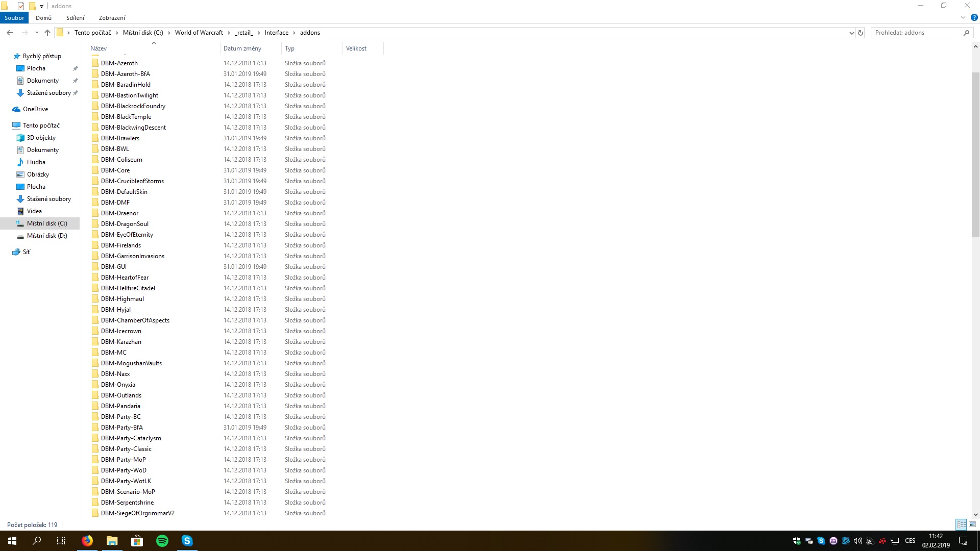
Task: Open address bar history dropdown
Action: coord(851,33)
